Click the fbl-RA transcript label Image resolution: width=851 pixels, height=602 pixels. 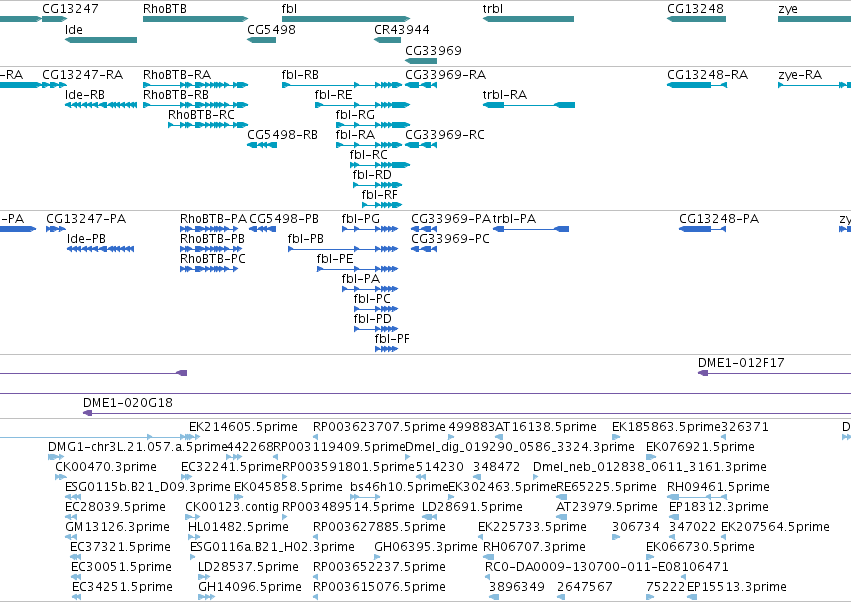355,135
